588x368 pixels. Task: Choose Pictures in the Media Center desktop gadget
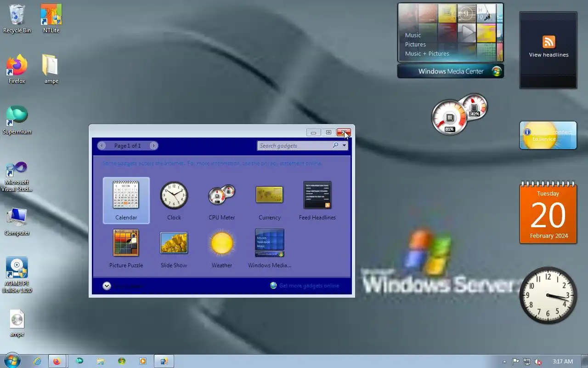coord(415,44)
